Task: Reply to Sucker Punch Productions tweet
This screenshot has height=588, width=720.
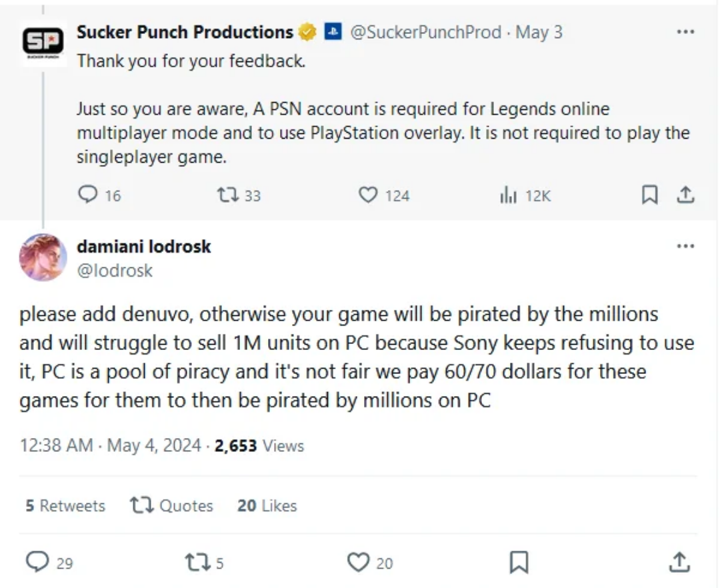Action: pos(89,195)
